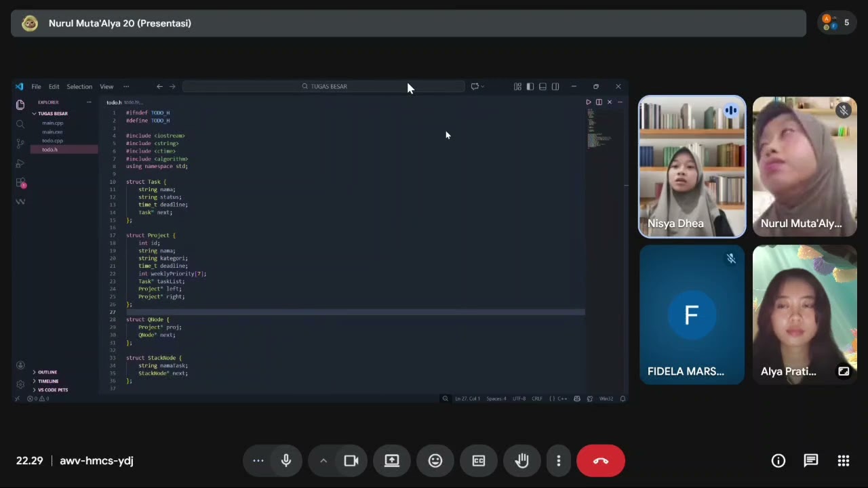
Task: Open the Source Control view
Action: pos(20,144)
